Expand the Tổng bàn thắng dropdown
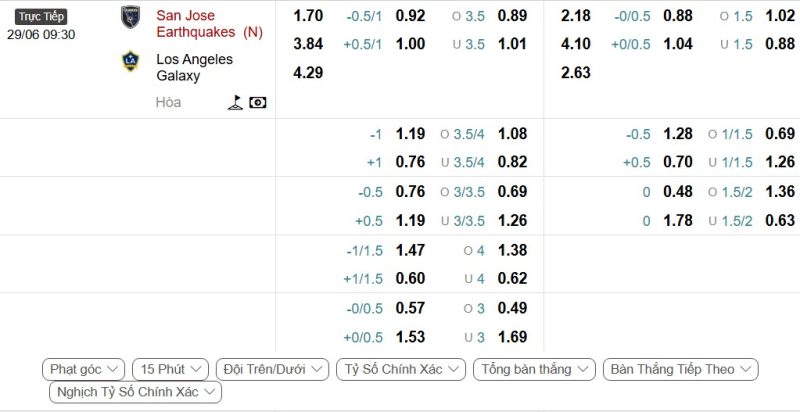 (x=534, y=369)
